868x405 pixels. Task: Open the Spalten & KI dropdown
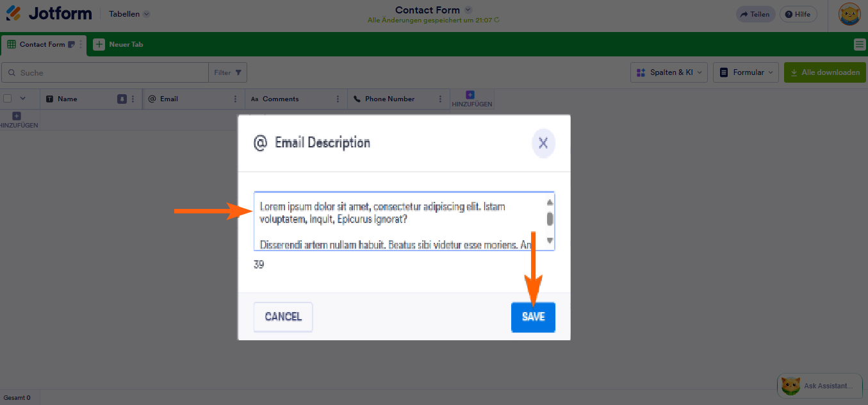(x=669, y=72)
